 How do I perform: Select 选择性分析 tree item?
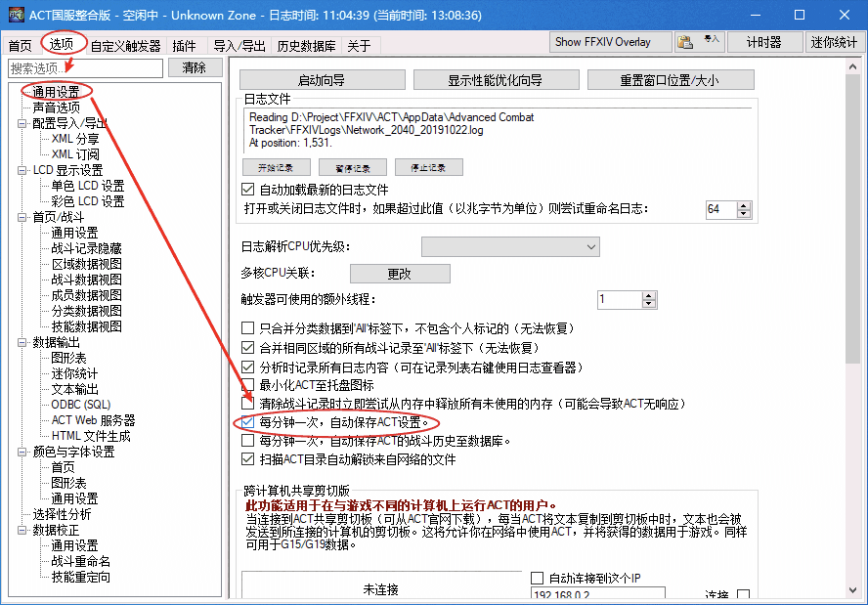pos(62,514)
